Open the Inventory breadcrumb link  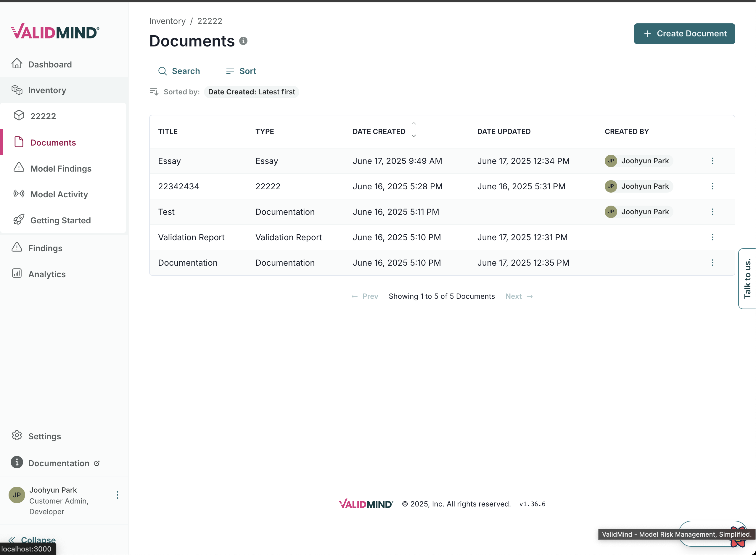tap(167, 21)
